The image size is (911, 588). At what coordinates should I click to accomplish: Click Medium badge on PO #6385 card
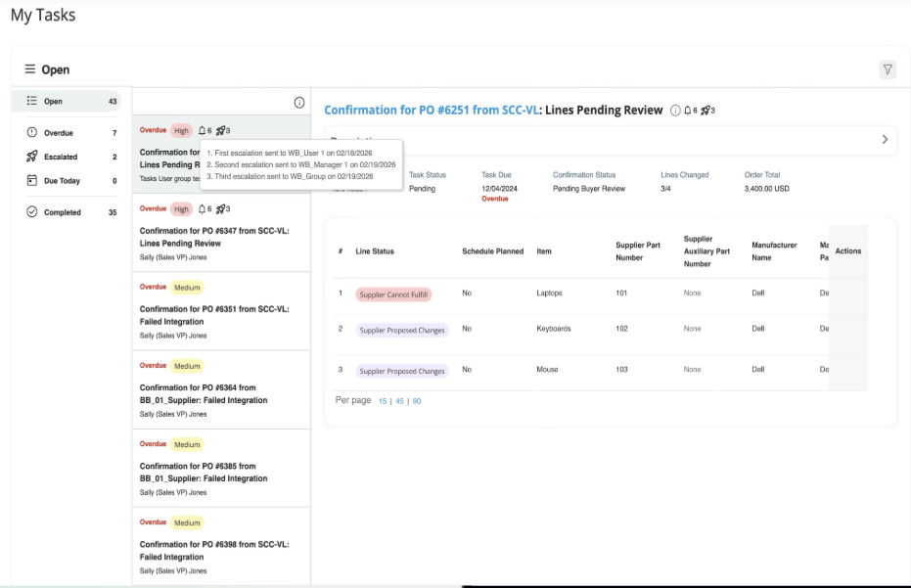point(187,444)
